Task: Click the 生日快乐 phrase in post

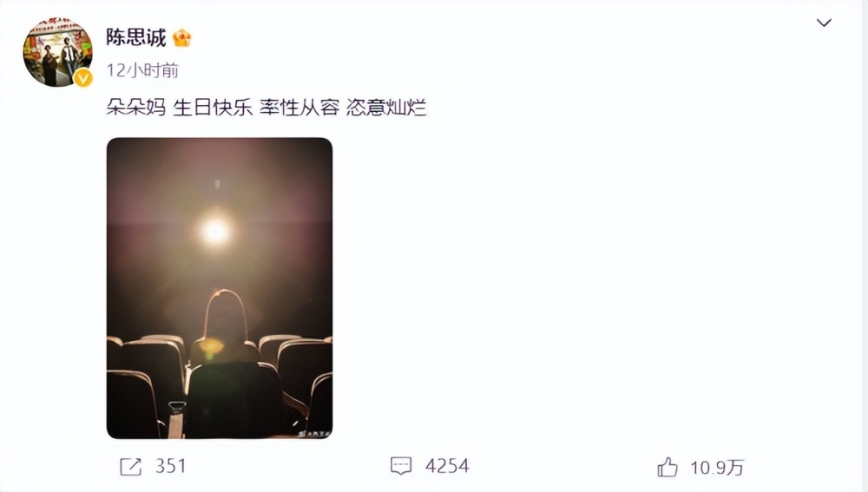Action: 213,107
